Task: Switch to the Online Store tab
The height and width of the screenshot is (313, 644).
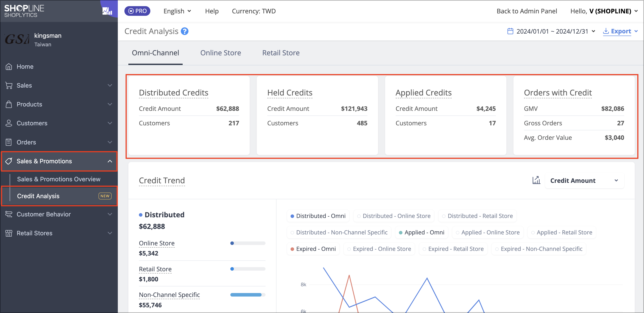Action: [x=220, y=53]
